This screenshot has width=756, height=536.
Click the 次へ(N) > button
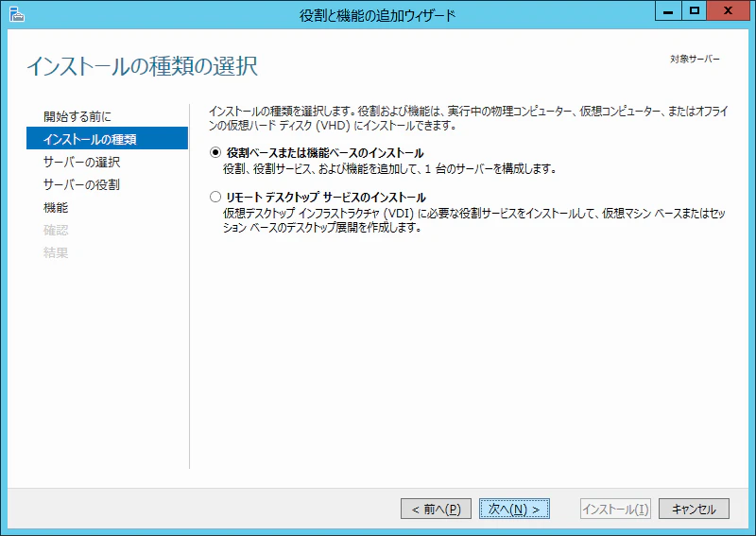tap(514, 509)
